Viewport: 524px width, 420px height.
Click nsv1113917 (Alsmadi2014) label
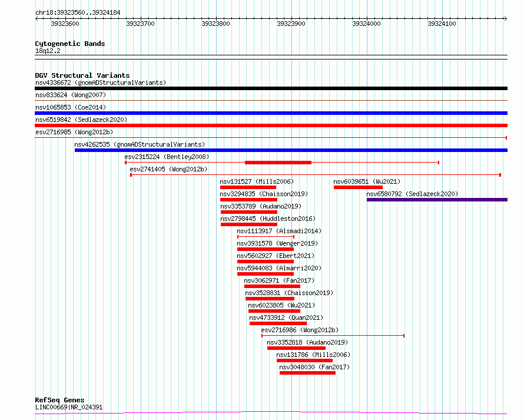tap(279, 231)
